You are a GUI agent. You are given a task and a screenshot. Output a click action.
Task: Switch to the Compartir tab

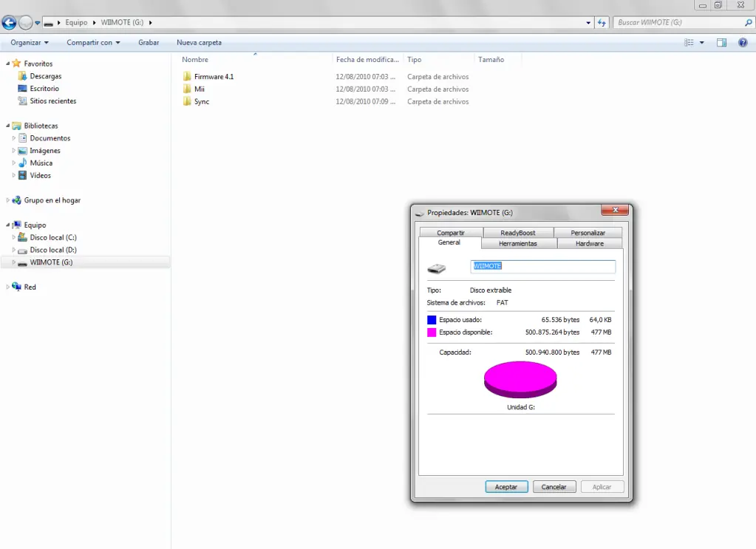(451, 232)
